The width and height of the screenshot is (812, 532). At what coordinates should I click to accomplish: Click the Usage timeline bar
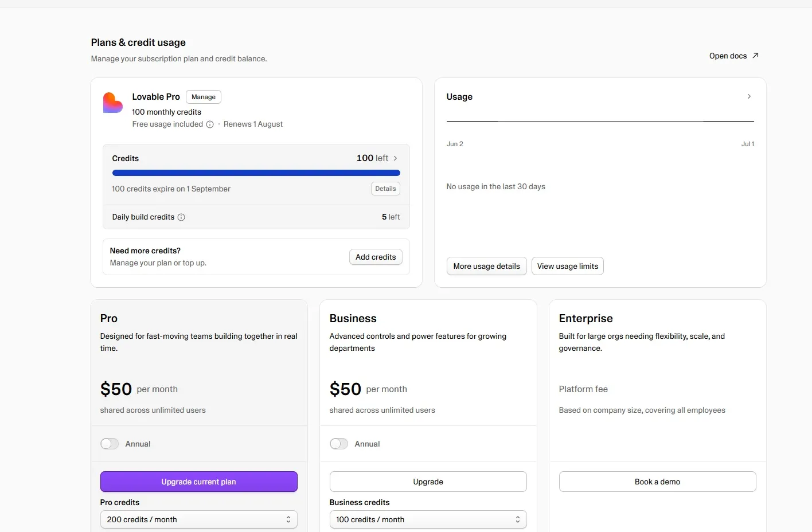(600, 122)
